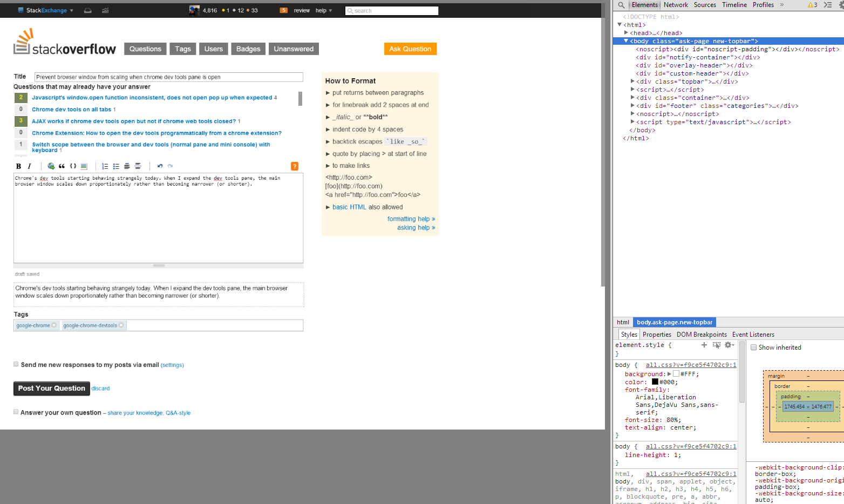Undo the last edit in the editor
This screenshot has height=504, width=844.
click(160, 166)
